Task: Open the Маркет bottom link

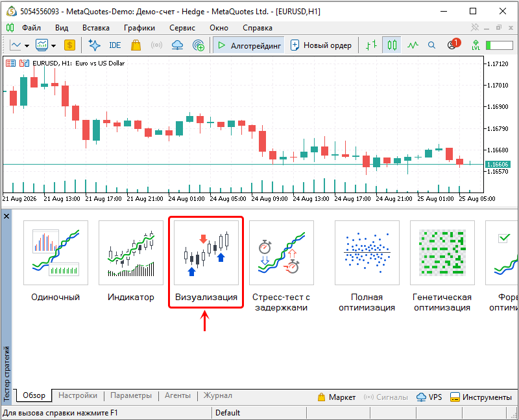Action: point(336,397)
